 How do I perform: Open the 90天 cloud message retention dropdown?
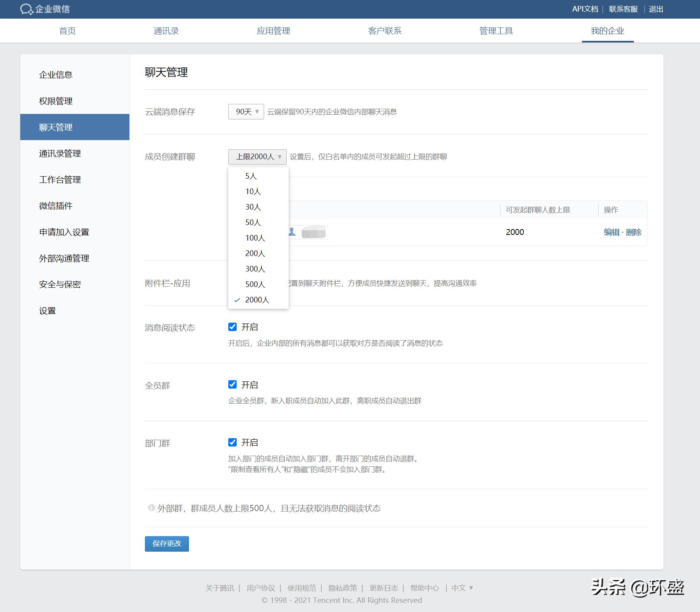pos(245,112)
